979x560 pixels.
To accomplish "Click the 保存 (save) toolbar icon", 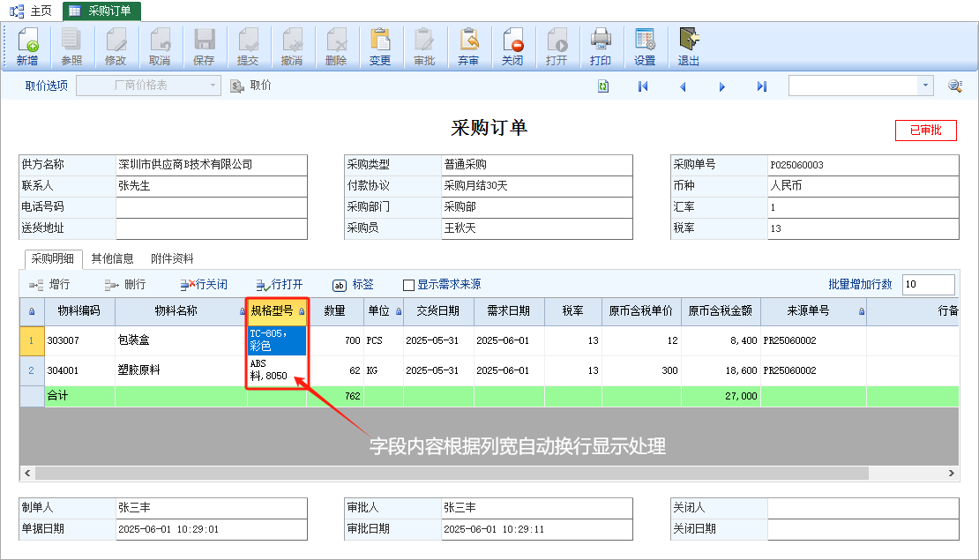I will pos(204,47).
